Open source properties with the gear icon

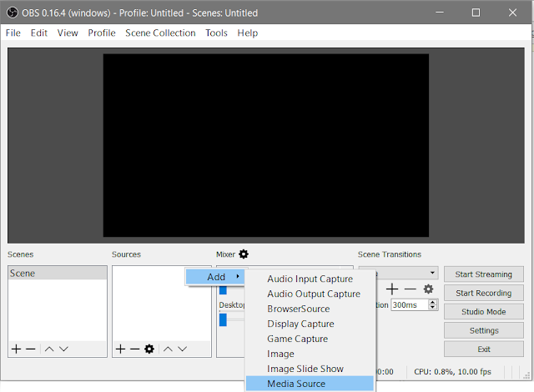pos(149,349)
